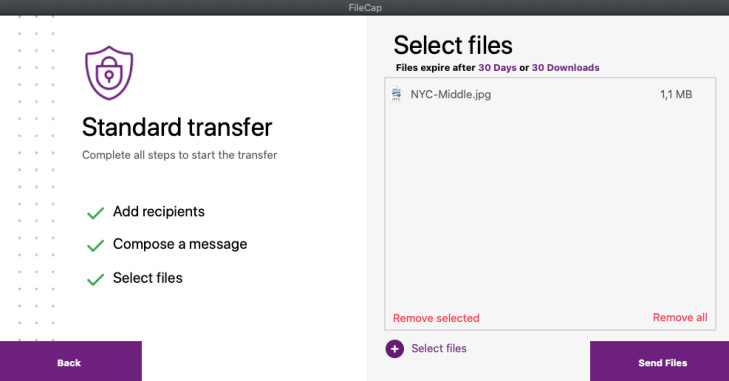The image size is (729, 381).
Task: Click the Remove all link
Action: (x=680, y=318)
